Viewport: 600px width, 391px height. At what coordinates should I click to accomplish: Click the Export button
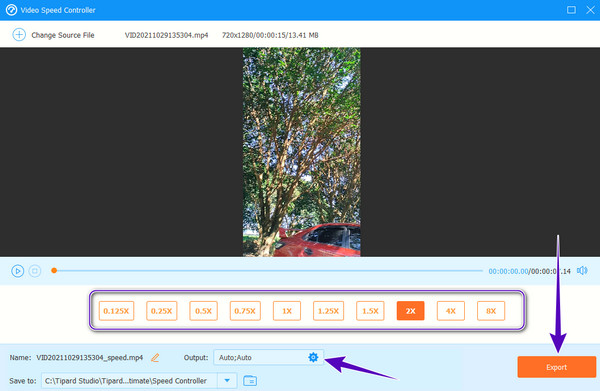(x=557, y=367)
